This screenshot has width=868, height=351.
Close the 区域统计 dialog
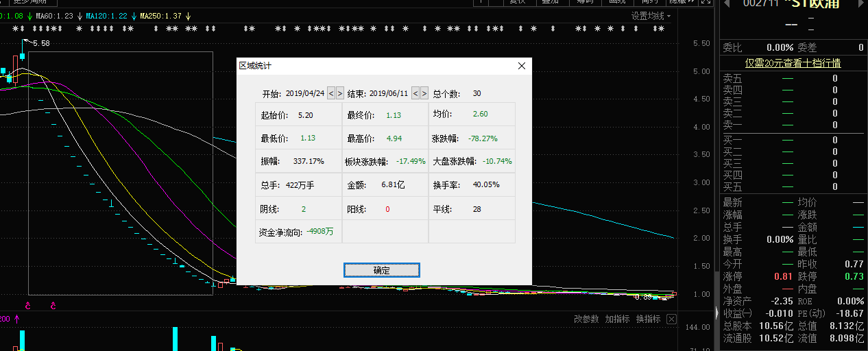coord(521,66)
